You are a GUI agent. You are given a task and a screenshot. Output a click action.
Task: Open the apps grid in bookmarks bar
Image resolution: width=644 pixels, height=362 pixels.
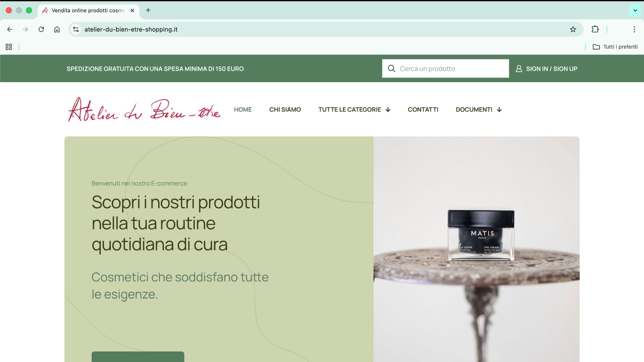(9, 47)
